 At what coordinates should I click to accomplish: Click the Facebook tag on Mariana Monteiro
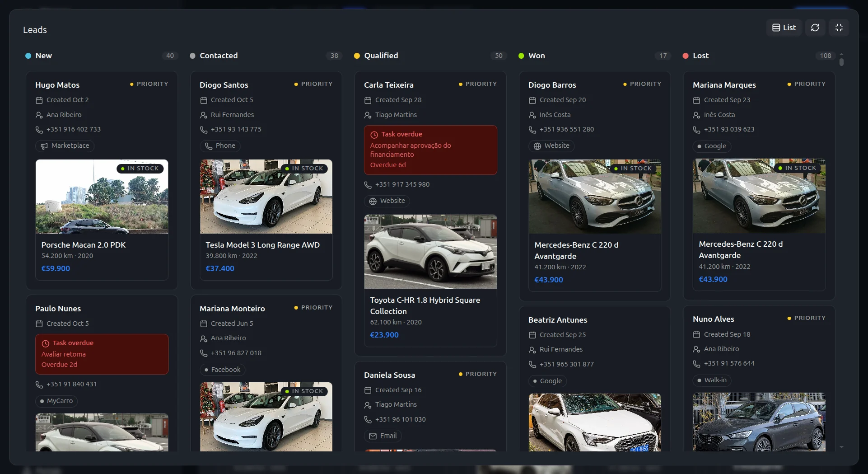pos(222,370)
